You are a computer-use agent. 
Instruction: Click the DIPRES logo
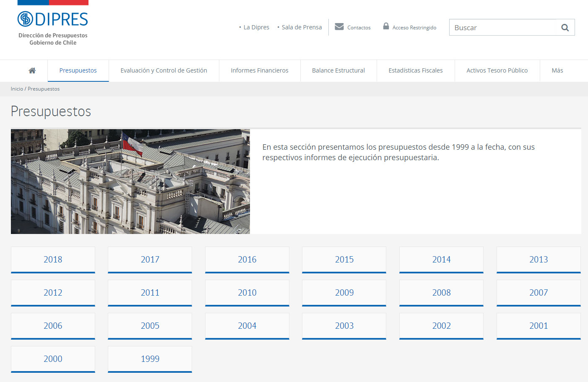click(53, 19)
